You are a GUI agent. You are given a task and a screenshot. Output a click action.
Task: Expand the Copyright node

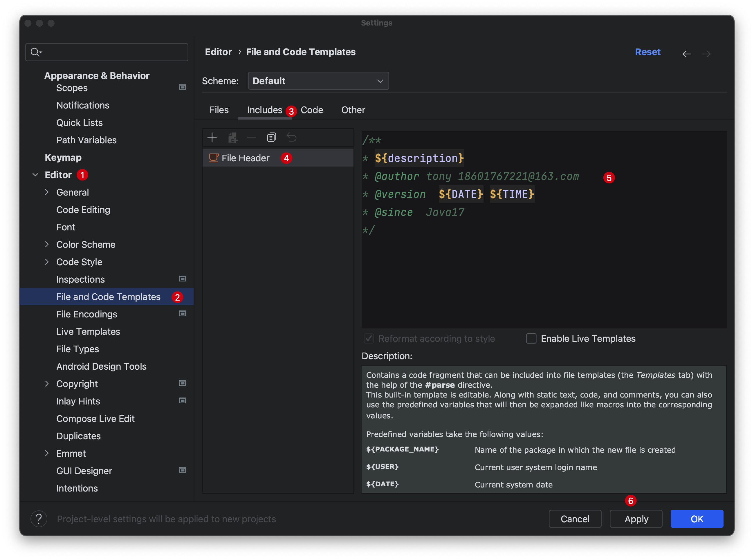(47, 383)
